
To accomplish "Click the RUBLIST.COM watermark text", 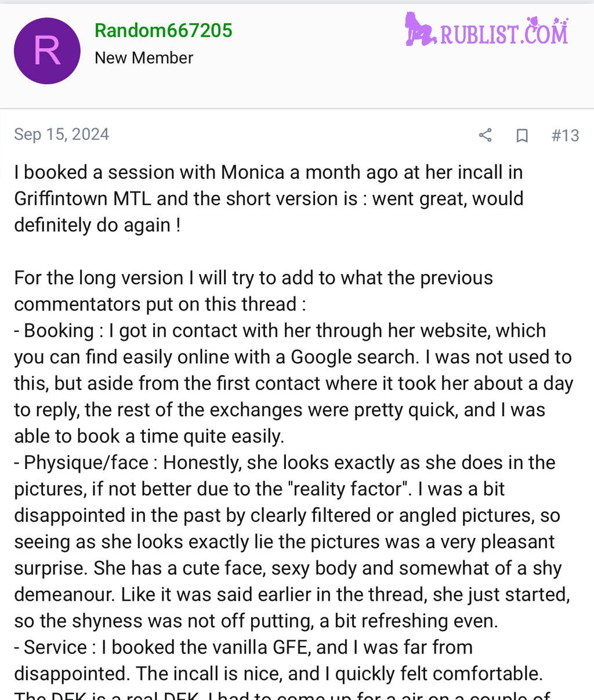I will (504, 33).
